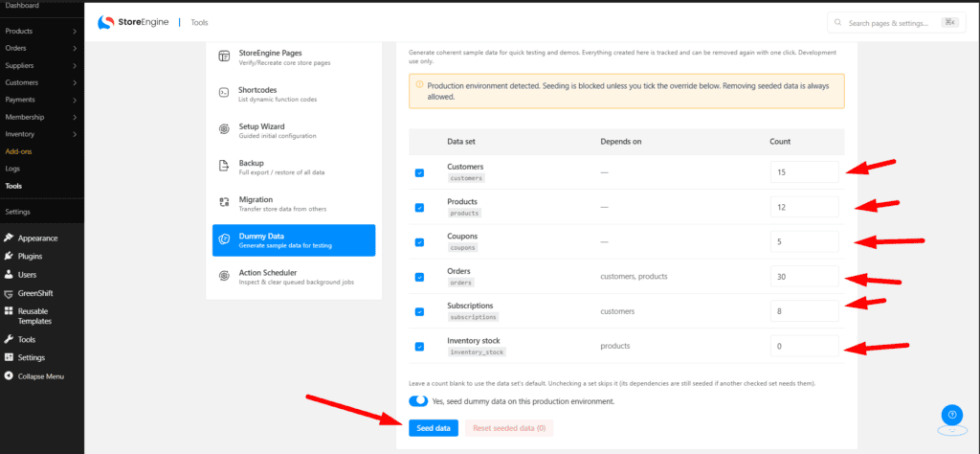Switch to the Shortcodes tools tab
This screenshot has width=980, height=454.
(294, 93)
